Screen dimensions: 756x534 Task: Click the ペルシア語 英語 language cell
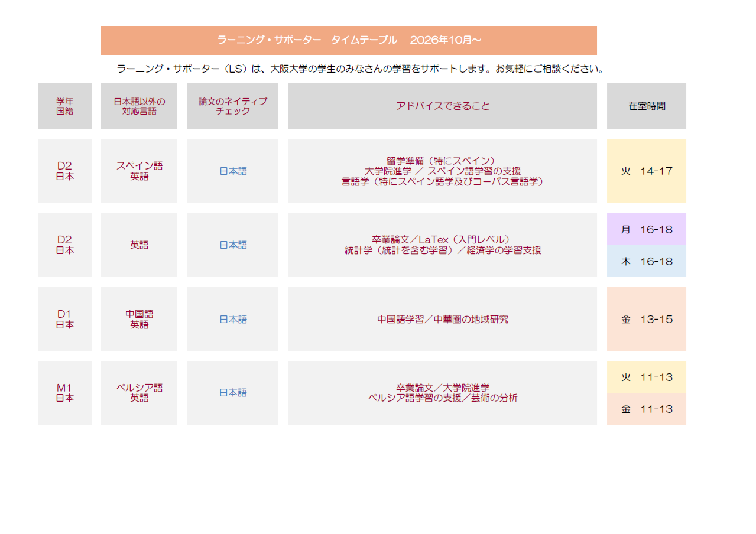139,393
